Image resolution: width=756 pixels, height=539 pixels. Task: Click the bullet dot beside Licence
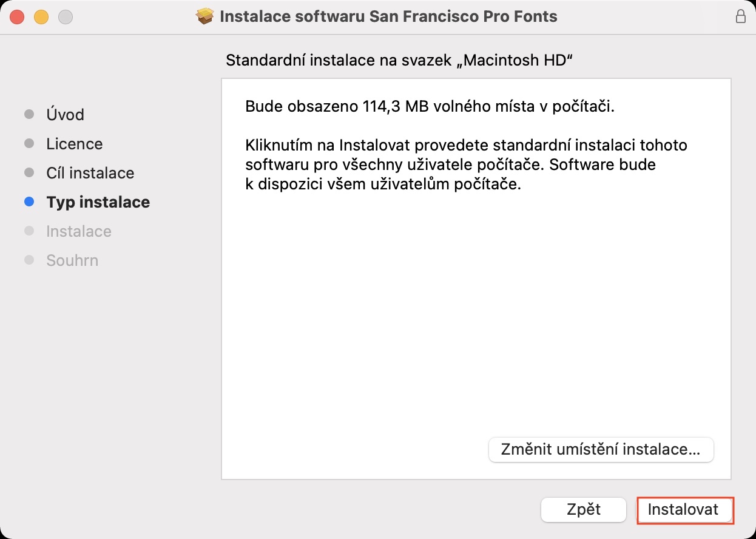(29, 144)
